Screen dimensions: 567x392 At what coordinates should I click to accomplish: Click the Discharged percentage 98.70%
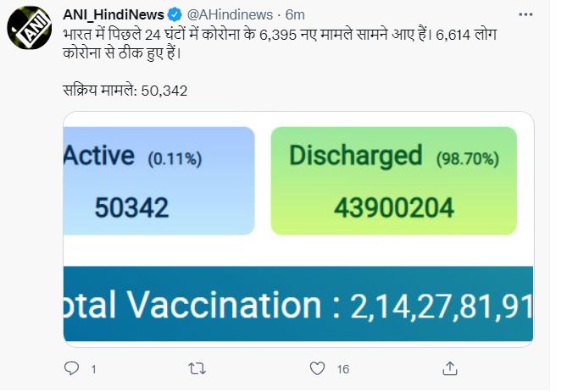(x=468, y=158)
